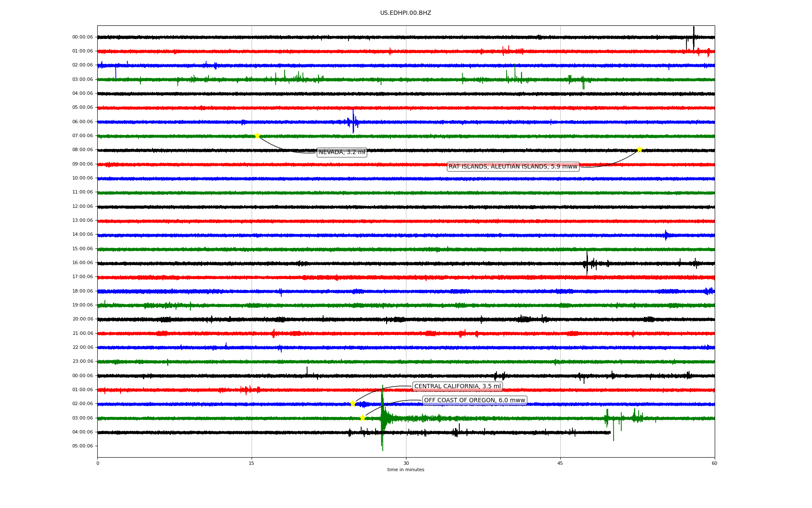Click the large green Oregon quake waveform spike
Image resolution: width=812 pixels, height=508 pixels.
(x=382, y=417)
